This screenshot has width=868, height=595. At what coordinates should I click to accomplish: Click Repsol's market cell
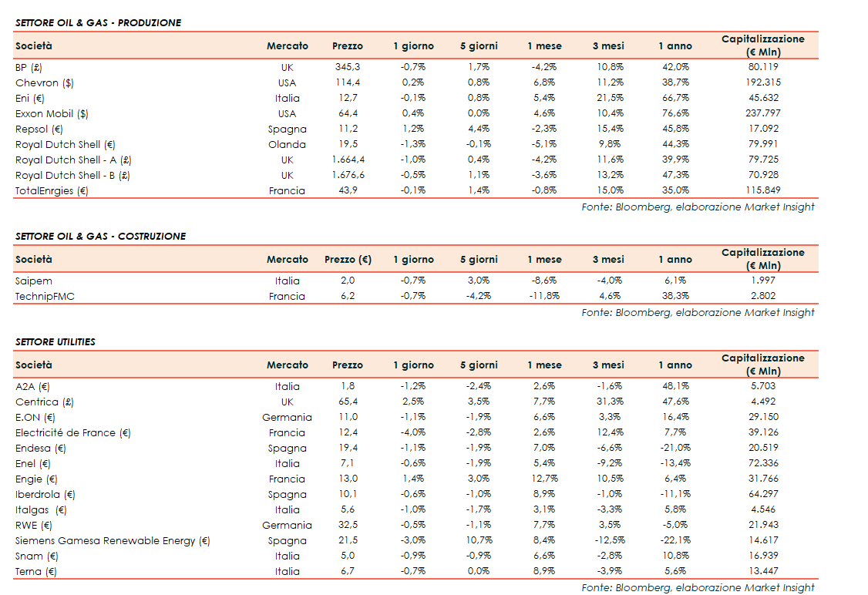click(x=287, y=129)
